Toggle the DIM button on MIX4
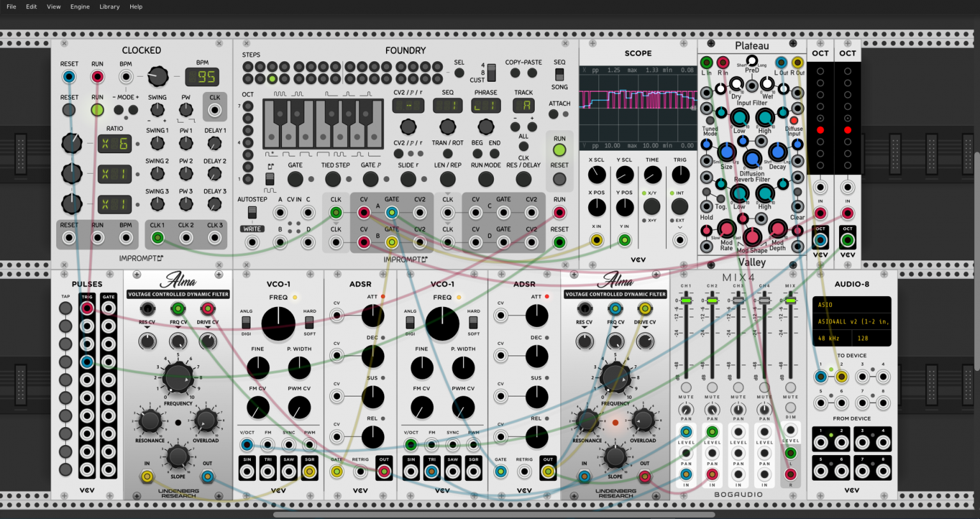 [791, 407]
